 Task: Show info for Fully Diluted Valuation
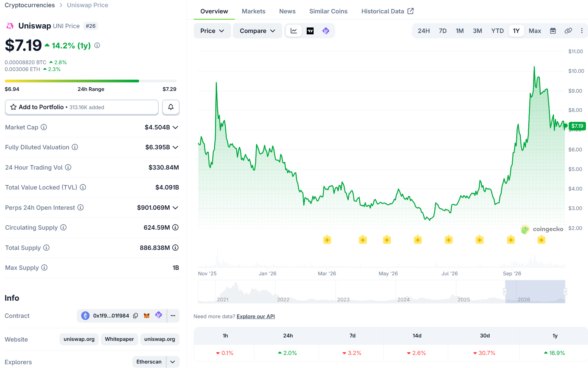coord(75,147)
